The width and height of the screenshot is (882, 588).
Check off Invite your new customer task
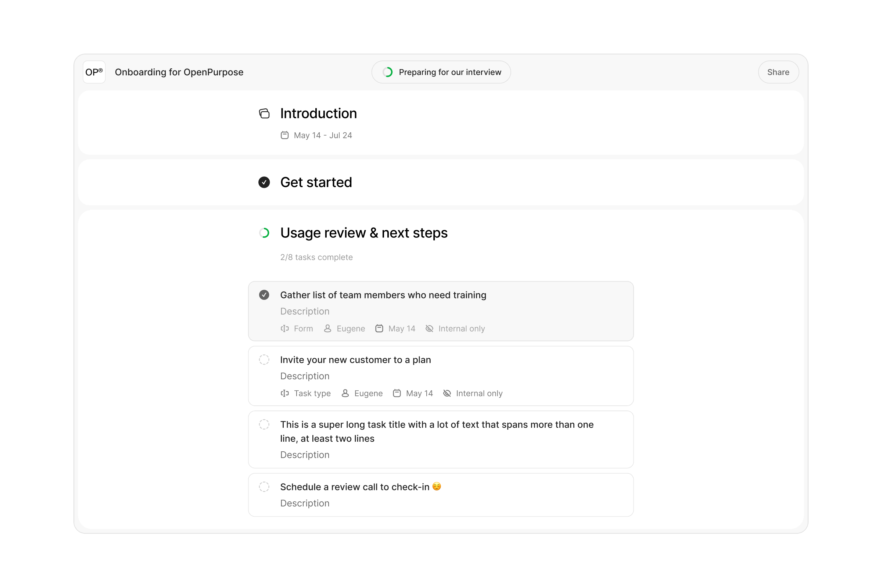click(264, 360)
